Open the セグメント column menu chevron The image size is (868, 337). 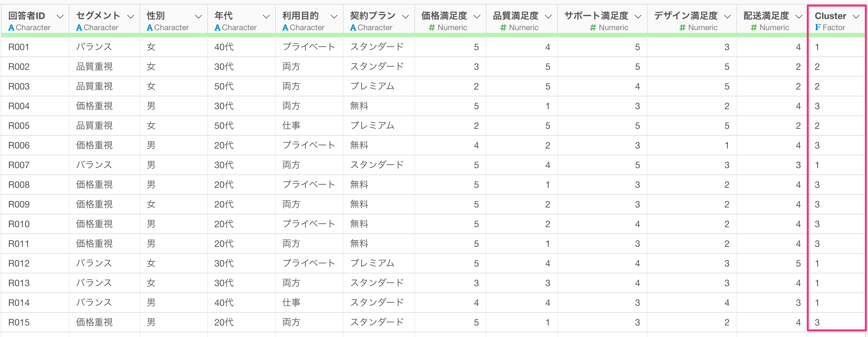point(131,16)
